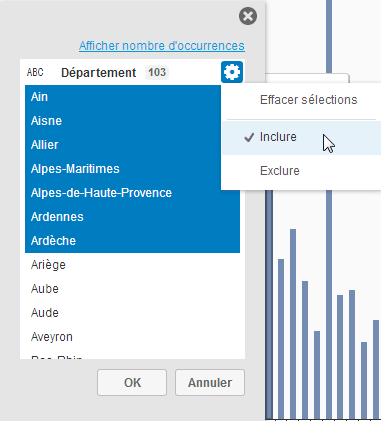Click the 103 count badge
Image resolution: width=381 pixels, height=421 pixels.
(157, 72)
